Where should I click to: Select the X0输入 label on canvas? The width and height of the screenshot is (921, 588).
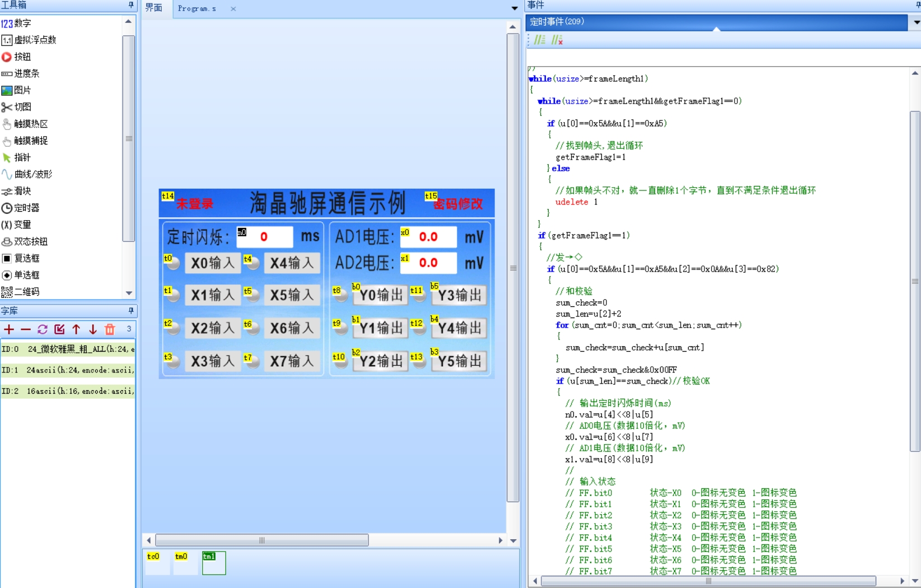213,263
